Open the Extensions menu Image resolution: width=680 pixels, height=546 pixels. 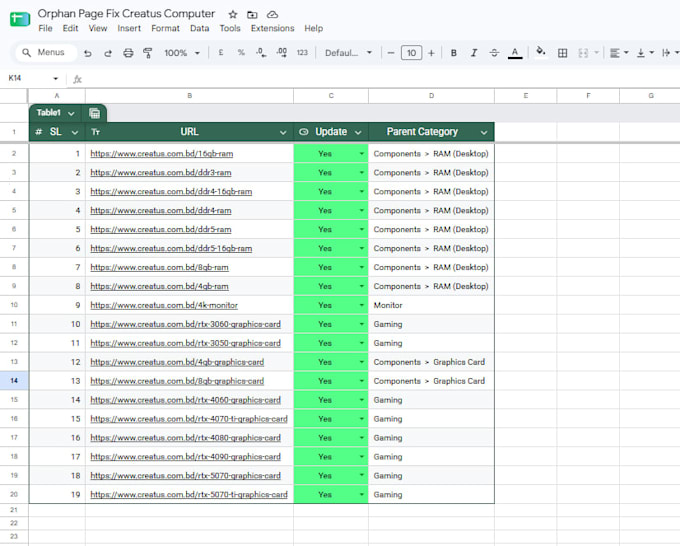click(272, 29)
